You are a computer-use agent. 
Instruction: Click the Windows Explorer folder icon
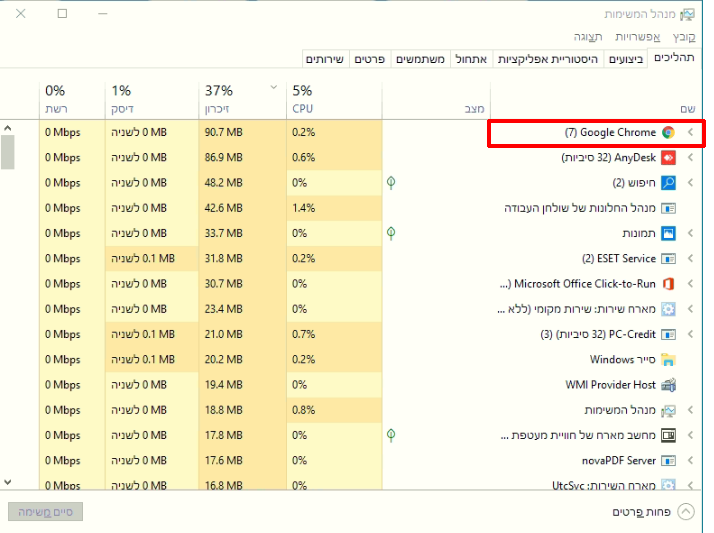668,360
